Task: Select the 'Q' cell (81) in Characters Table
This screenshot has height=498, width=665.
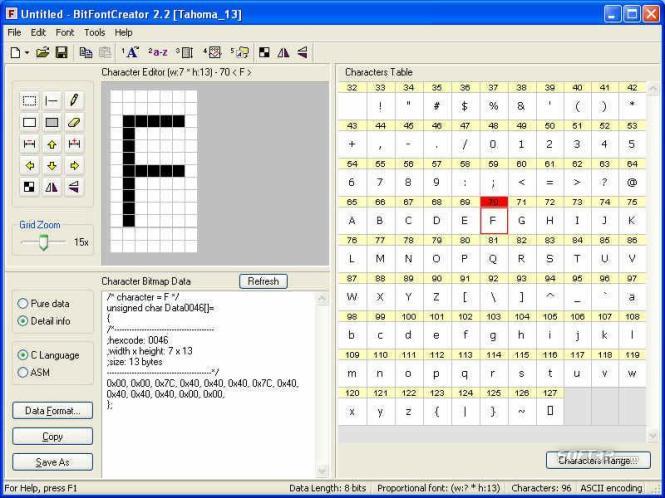Action: coord(493,259)
